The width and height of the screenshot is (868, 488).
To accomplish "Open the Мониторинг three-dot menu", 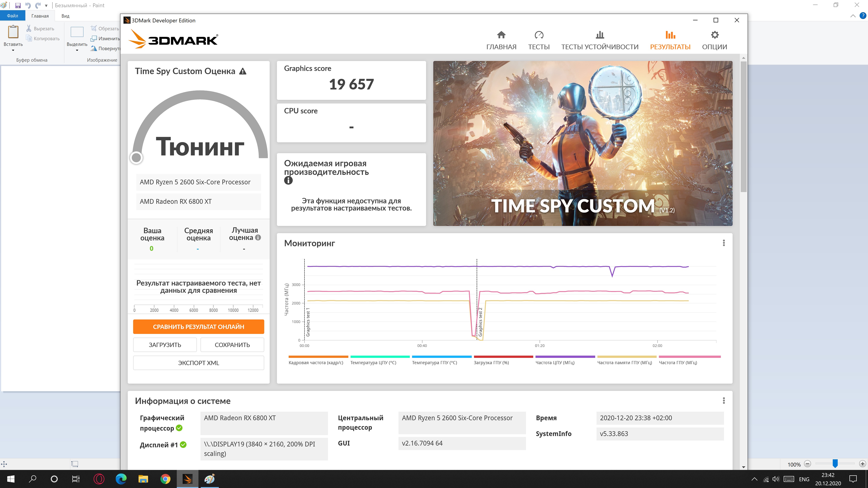I will pos(723,243).
